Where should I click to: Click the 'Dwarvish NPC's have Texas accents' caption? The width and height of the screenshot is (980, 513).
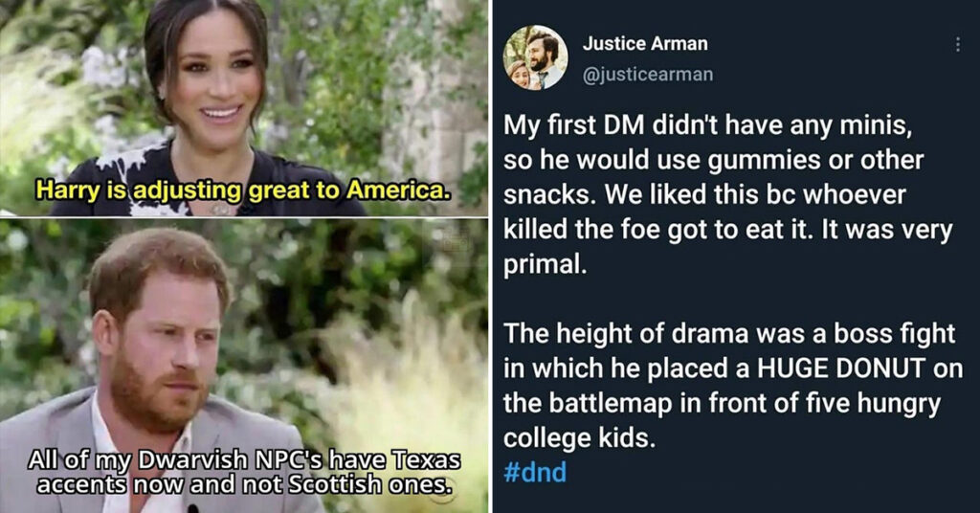244,472
